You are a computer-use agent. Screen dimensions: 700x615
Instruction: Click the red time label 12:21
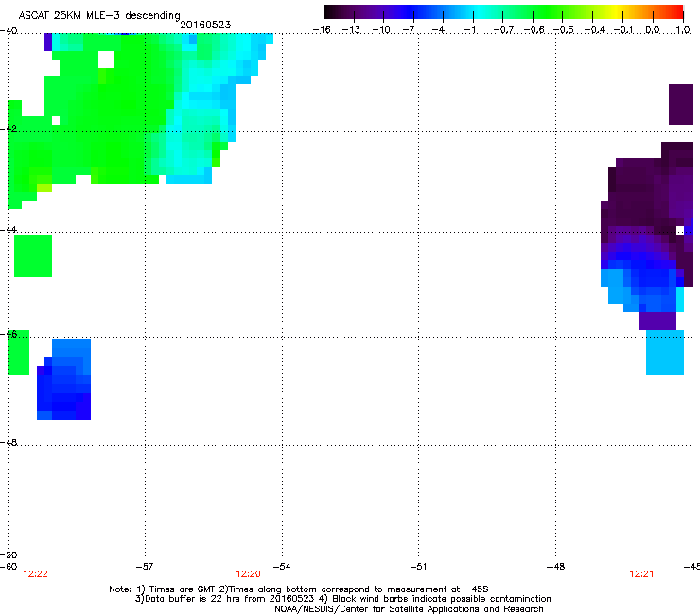[x=641, y=574]
